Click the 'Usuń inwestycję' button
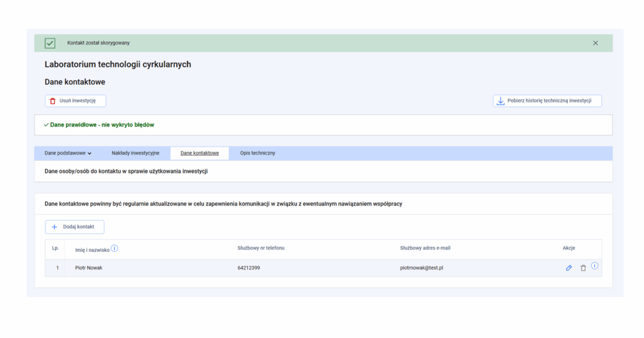The height and width of the screenshot is (338, 644). 75,101
